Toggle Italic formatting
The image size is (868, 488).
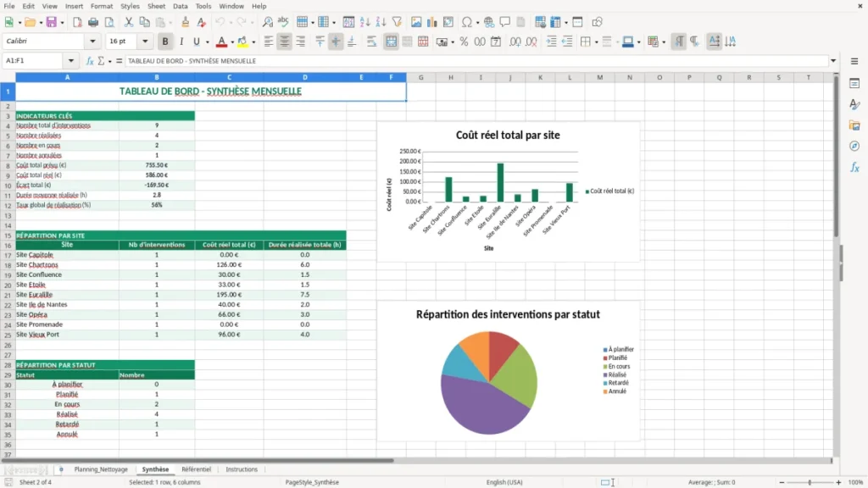(181, 42)
